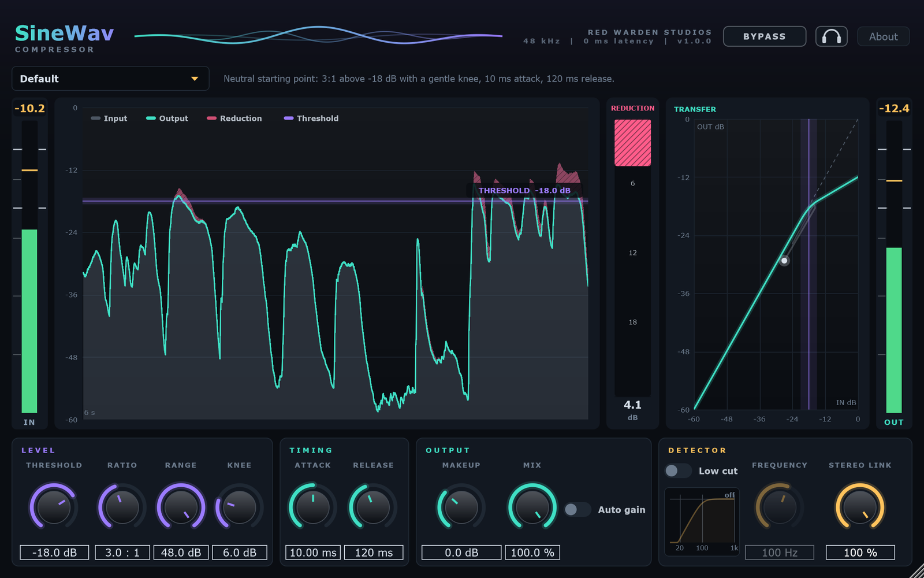The height and width of the screenshot is (578, 924).
Task: Edit the 6.0 dB knee field
Action: click(x=240, y=553)
